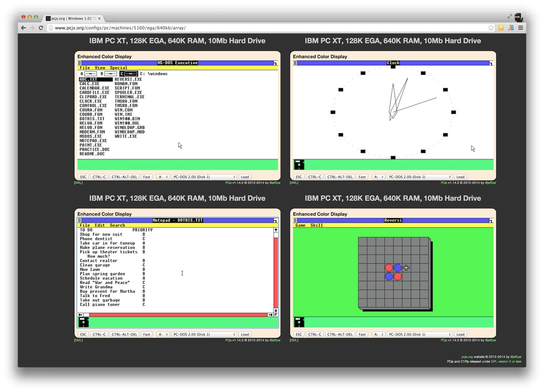Select drive A icon in MS-DOS Executive
This screenshot has height=392, width=544.
click(90, 74)
